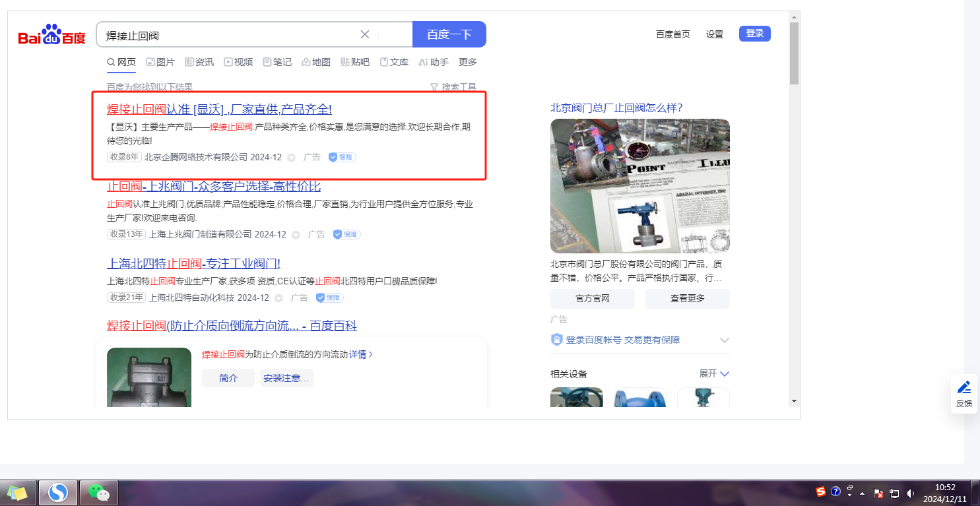Open the dropdown arrow beside 上海北四特 2024-12
The height and width of the screenshot is (506, 980).
point(278,298)
